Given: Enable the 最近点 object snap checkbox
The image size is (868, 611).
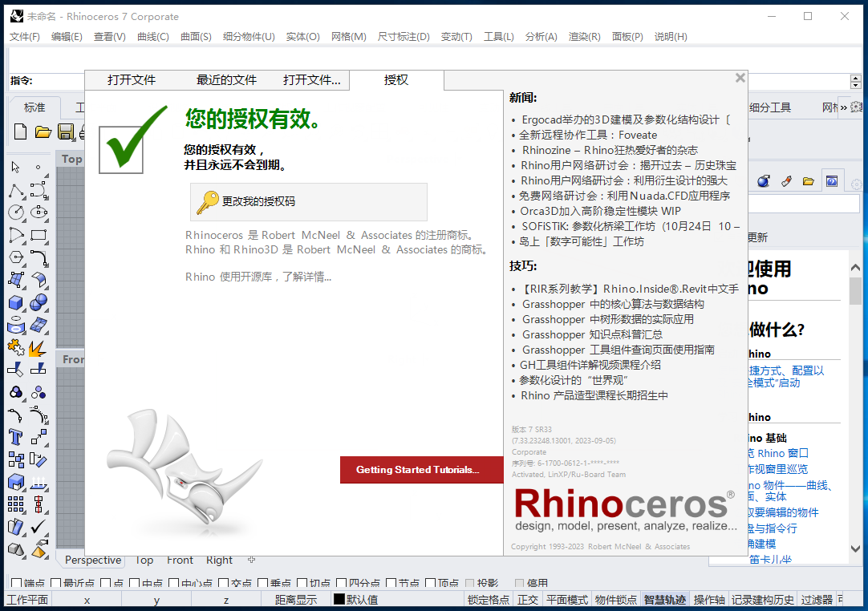Looking at the screenshot, I should click(x=56, y=583).
